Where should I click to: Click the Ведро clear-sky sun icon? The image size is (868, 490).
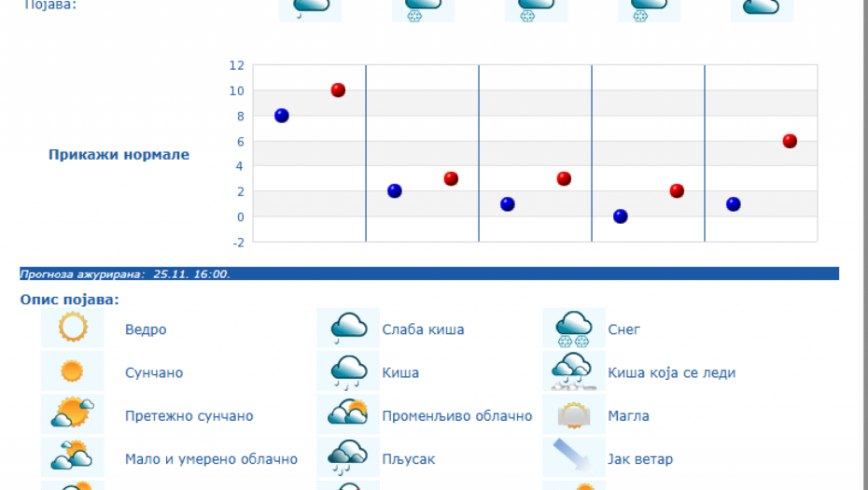72,329
